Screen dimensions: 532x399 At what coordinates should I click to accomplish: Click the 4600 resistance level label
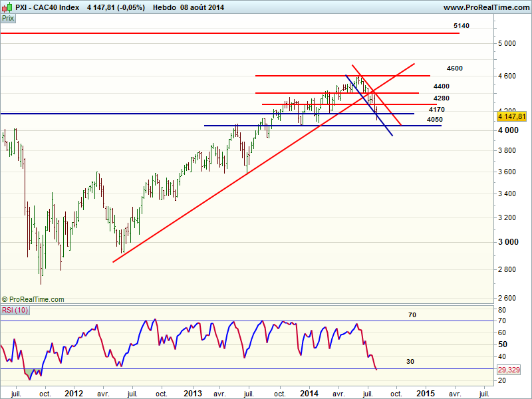point(455,68)
